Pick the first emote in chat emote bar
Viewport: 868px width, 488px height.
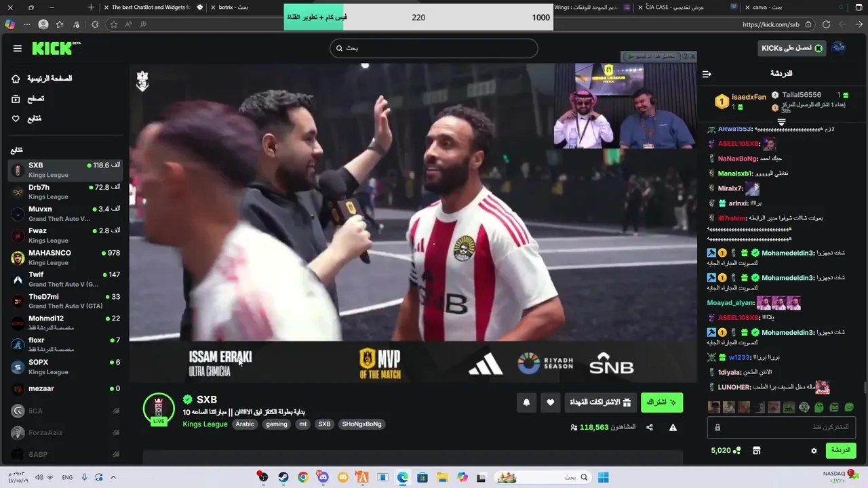click(x=713, y=407)
